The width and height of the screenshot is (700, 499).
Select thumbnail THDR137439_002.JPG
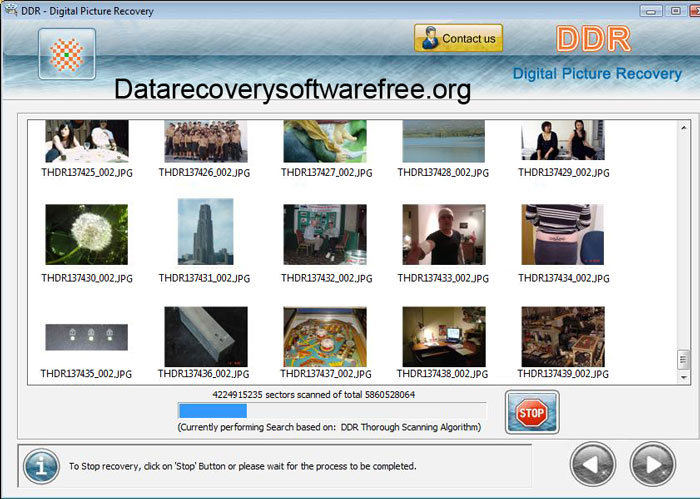coord(562,337)
